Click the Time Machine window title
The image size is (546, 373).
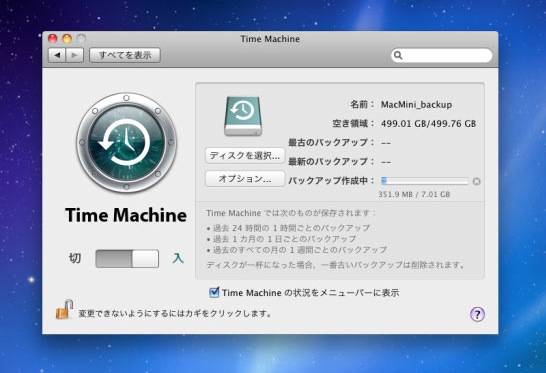(x=270, y=39)
